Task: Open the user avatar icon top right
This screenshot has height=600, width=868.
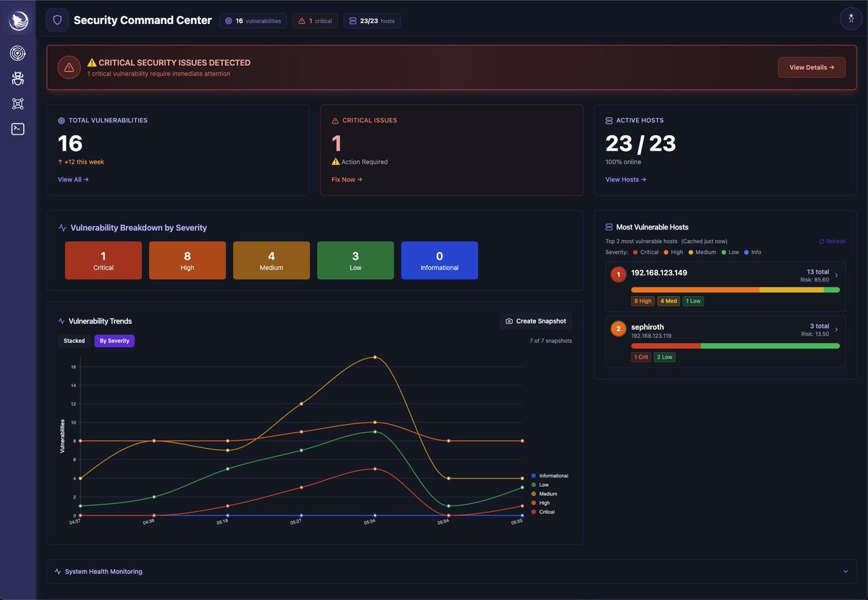Action: tap(851, 18)
